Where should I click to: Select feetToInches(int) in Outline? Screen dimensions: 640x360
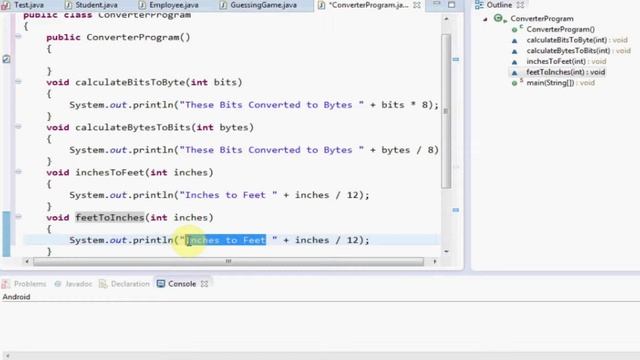click(x=565, y=72)
